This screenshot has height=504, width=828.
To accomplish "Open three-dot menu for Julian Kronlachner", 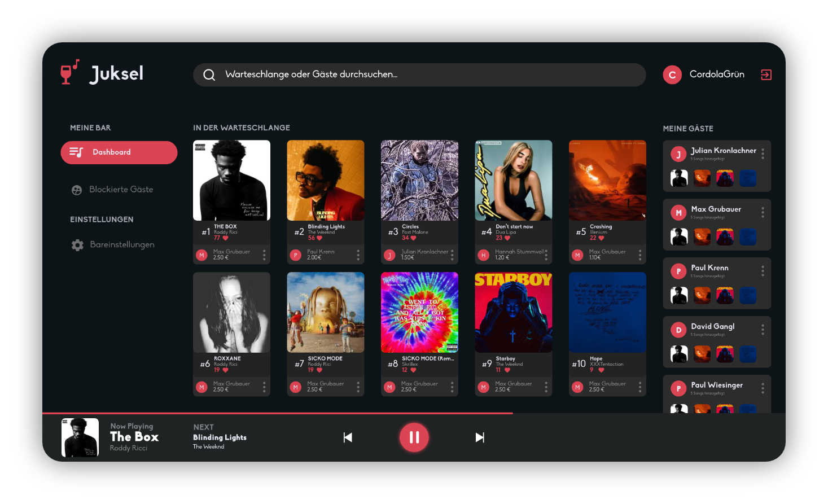I will pyautogui.click(x=763, y=154).
